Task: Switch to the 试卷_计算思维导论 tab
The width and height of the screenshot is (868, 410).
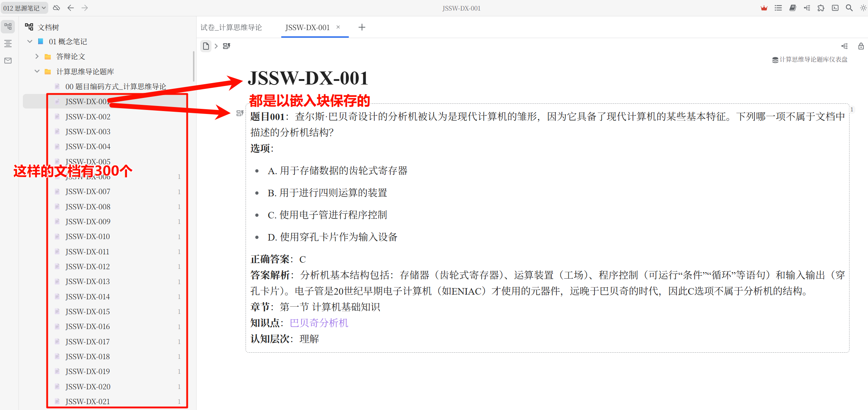Action: (231, 28)
